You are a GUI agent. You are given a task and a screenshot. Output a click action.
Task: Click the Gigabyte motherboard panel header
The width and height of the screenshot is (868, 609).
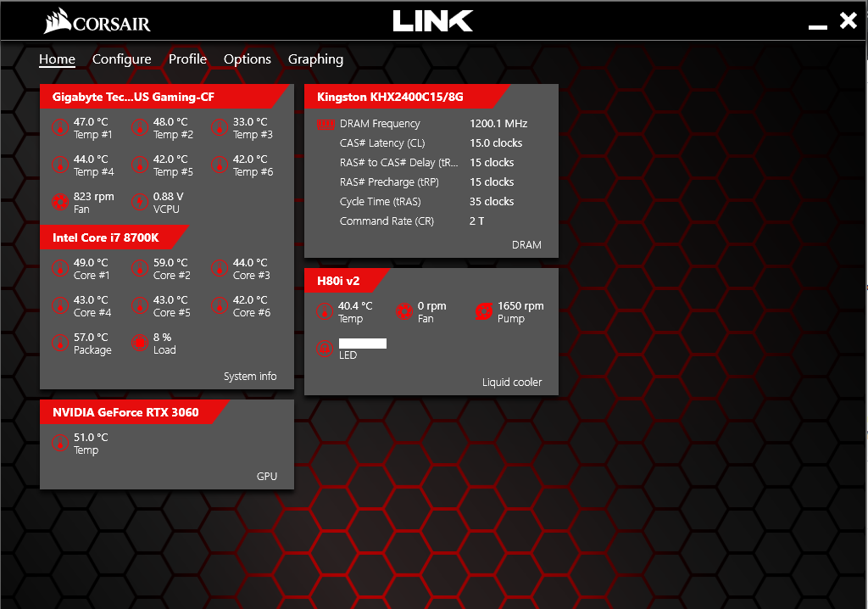[x=164, y=97]
